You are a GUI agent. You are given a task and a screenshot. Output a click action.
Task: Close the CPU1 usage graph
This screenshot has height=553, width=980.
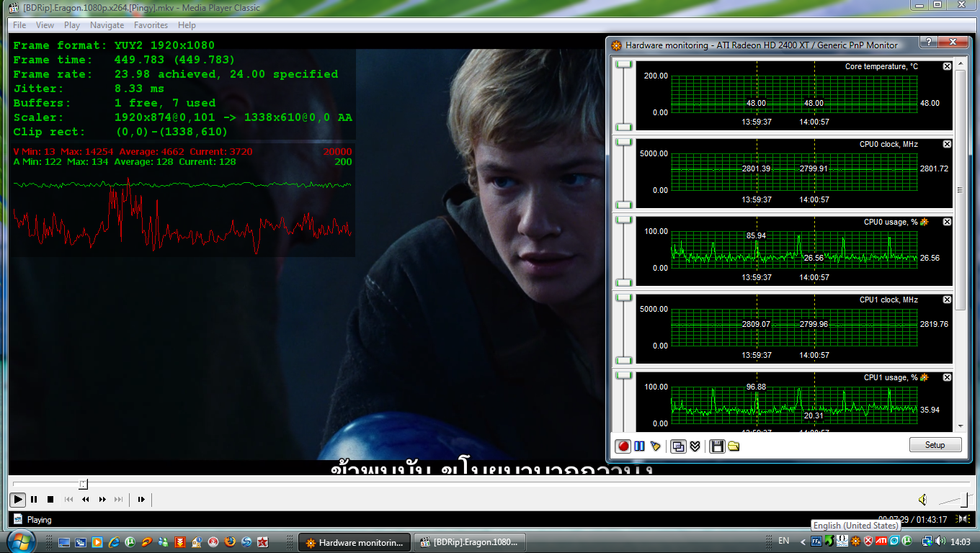tap(947, 377)
